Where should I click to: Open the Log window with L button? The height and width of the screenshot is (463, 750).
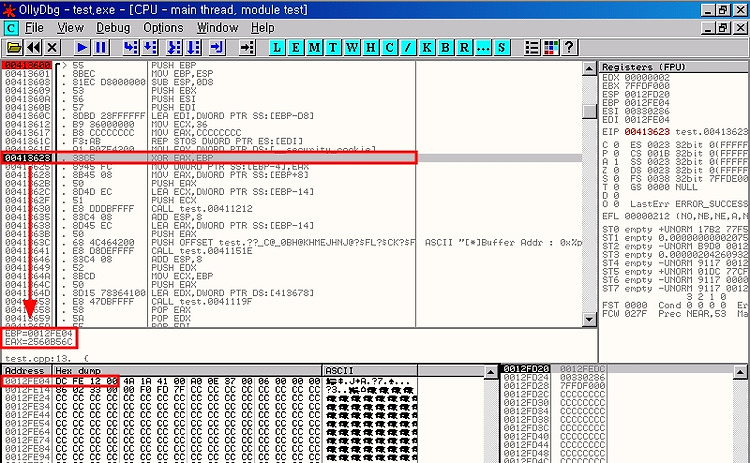coord(277,47)
